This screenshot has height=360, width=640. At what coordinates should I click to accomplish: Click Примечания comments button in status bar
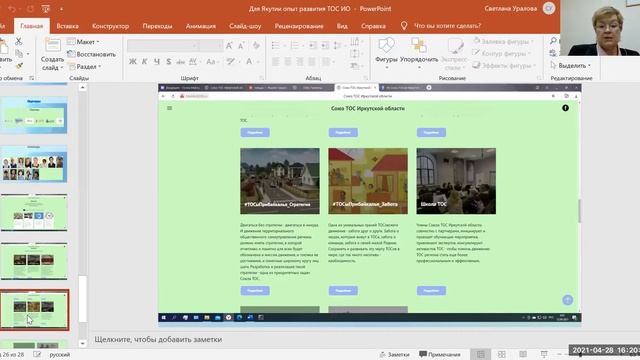click(x=440, y=354)
